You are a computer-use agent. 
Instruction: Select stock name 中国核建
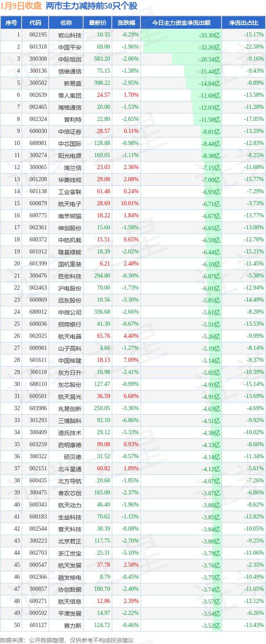click(x=70, y=360)
